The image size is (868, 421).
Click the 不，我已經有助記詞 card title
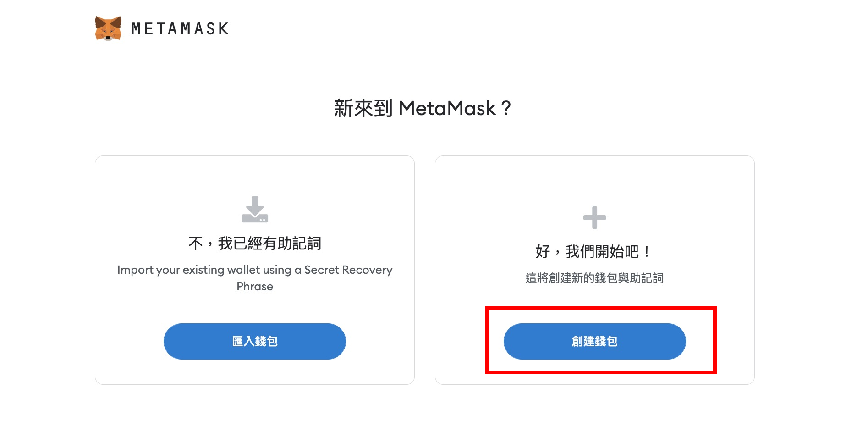pyautogui.click(x=255, y=243)
